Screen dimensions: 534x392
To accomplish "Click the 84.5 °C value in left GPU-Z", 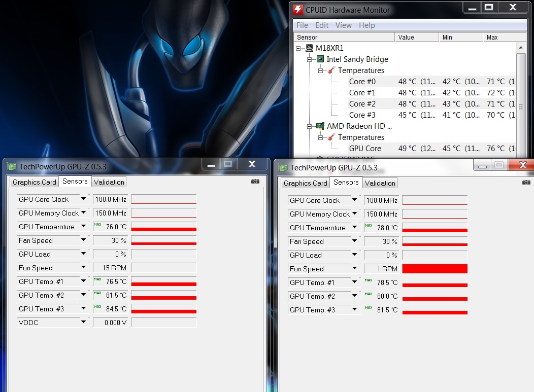I will (x=110, y=309).
